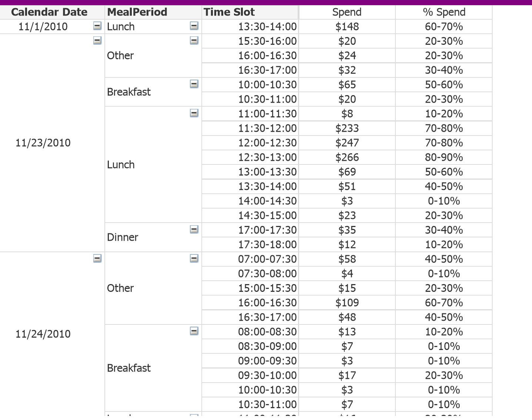This screenshot has width=532, height=420.
Task: Click the Calendar Date column header
Action: (x=49, y=12)
